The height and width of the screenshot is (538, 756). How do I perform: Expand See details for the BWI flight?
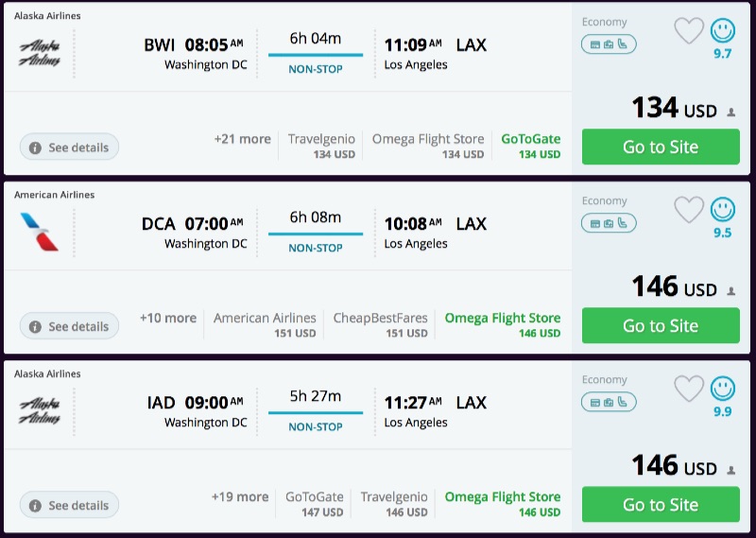coord(69,148)
